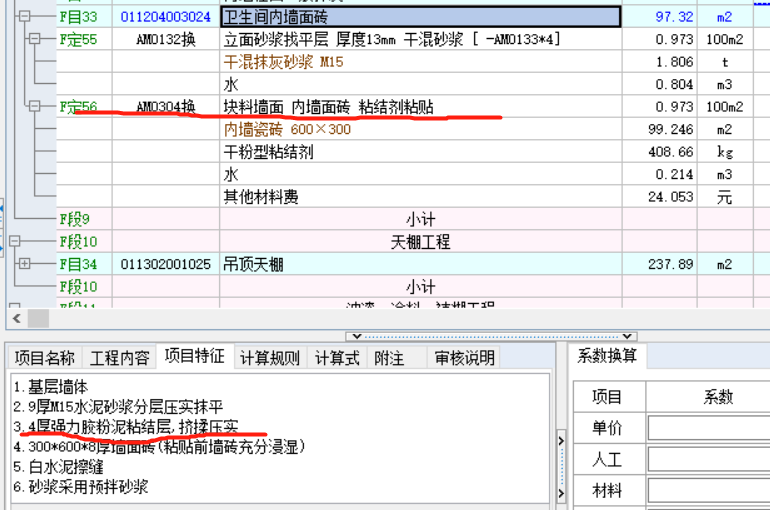Screen dimensions: 770x510
Task: Click the lower arrow beside the feature text panel
Action: click(x=561, y=493)
